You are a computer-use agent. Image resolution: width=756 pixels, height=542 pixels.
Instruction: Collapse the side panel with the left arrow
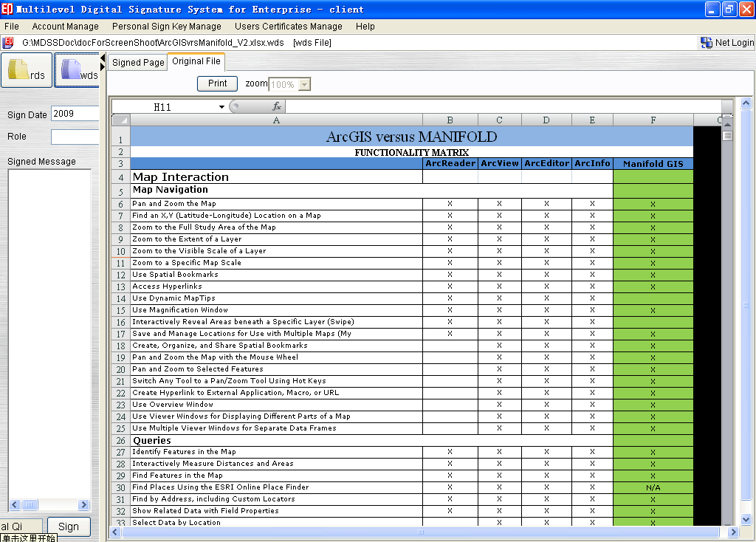[x=103, y=58]
